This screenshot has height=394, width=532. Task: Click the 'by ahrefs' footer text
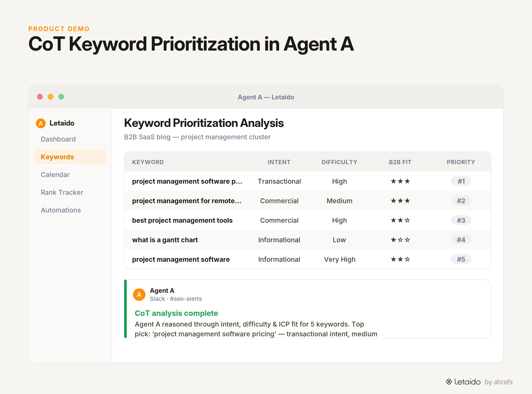click(x=498, y=382)
